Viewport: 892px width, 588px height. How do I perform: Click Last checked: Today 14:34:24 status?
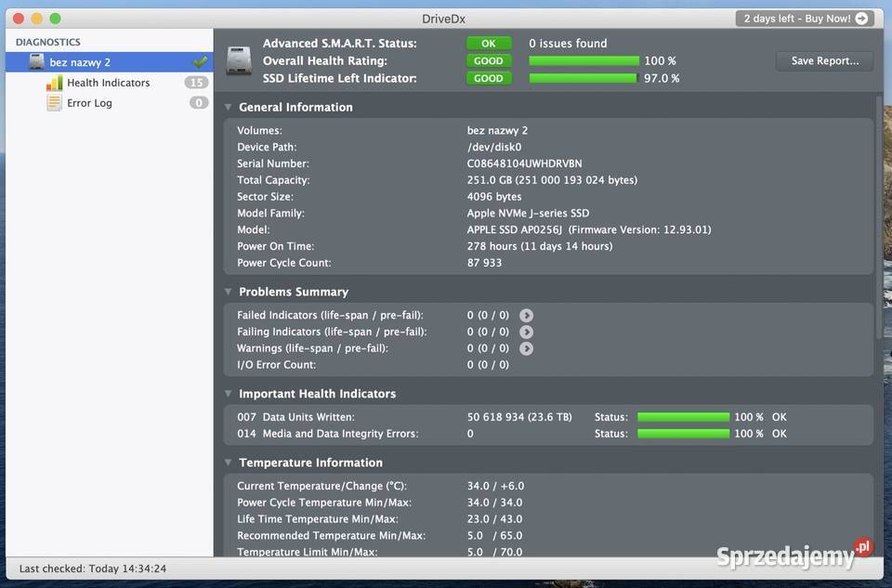pyautogui.click(x=93, y=568)
